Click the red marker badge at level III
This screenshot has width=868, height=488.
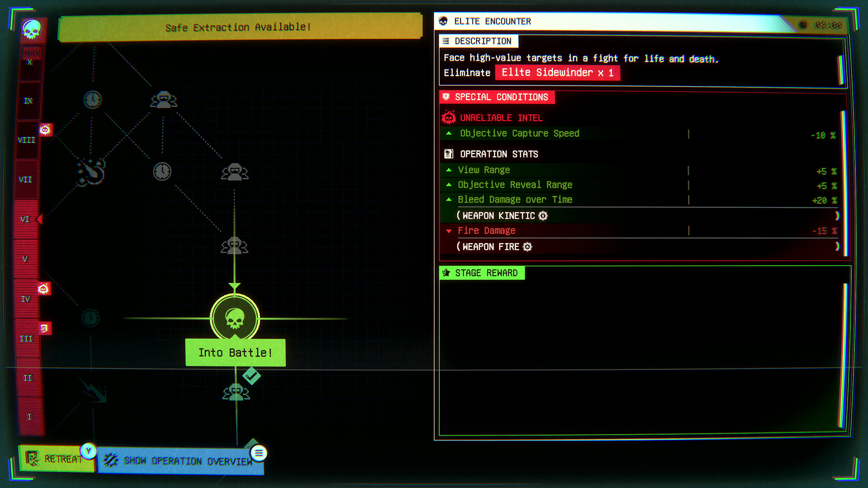tap(44, 328)
